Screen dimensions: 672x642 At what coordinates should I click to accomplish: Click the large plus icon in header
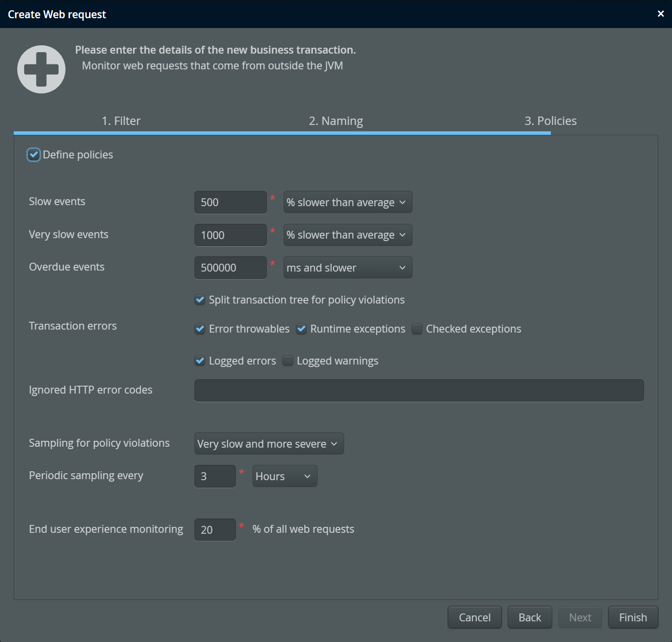coord(41,69)
